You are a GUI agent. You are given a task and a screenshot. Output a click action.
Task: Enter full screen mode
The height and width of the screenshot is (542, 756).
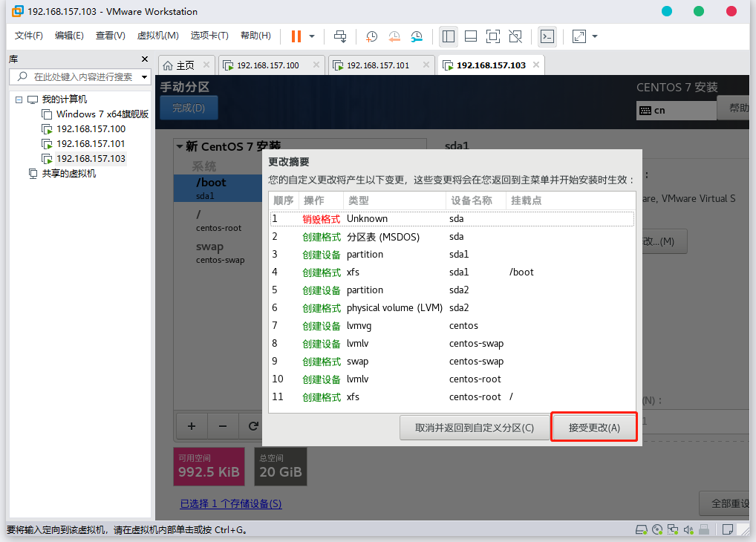click(493, 36)
